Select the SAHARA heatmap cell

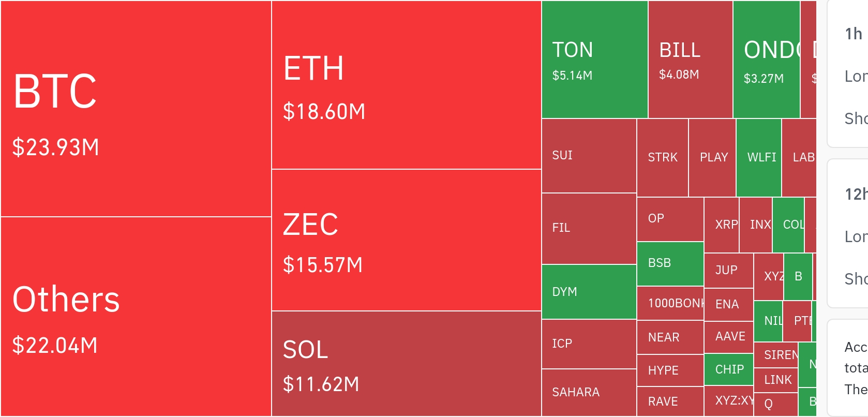tap(589, 393)
